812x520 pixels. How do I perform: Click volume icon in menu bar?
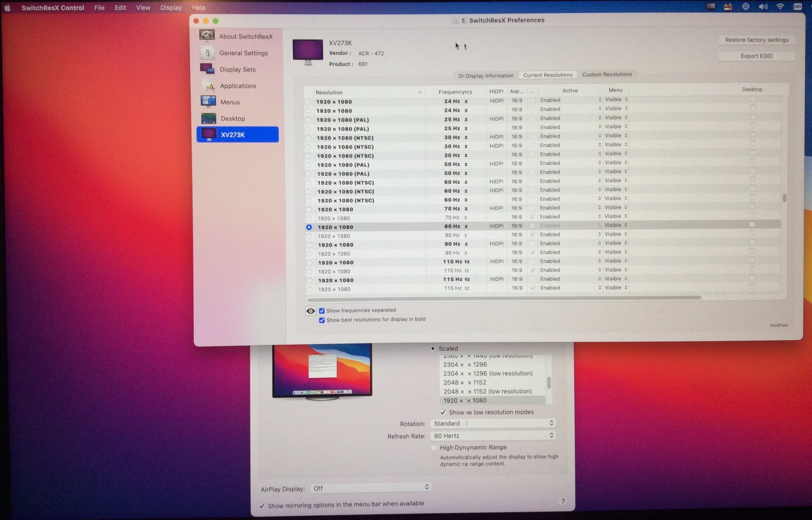pos(763,7)
